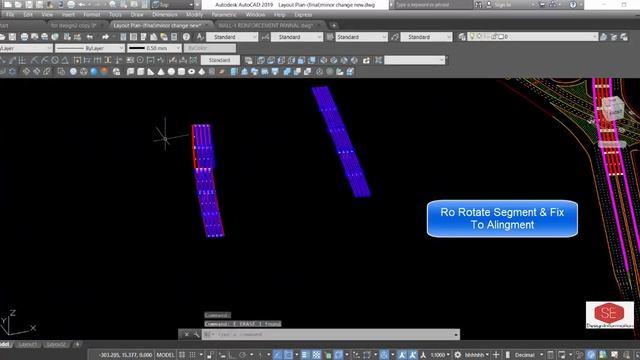Open Multileader Style manager icon
Screen dimensions: 640x360
click(395, 37)
